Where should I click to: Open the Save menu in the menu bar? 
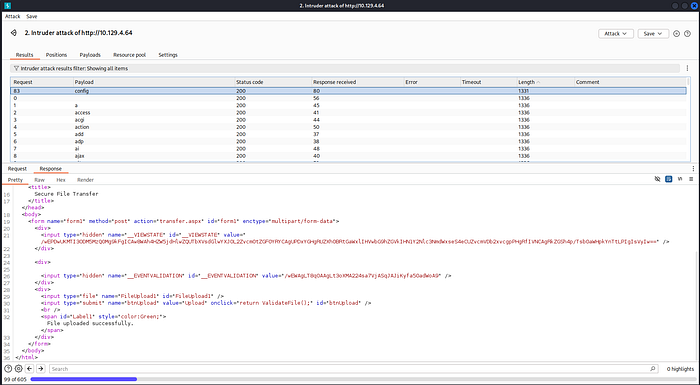tap(32, 16)
